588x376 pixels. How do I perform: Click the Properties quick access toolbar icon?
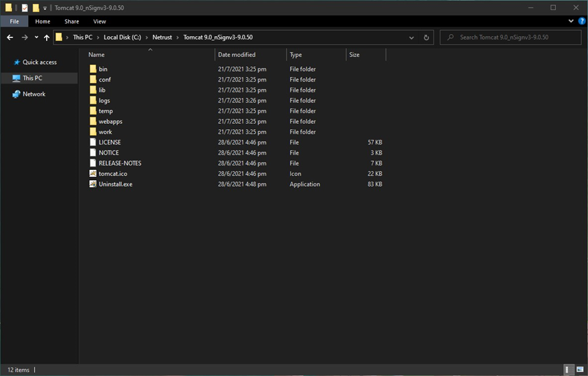[x=25, y=8]
